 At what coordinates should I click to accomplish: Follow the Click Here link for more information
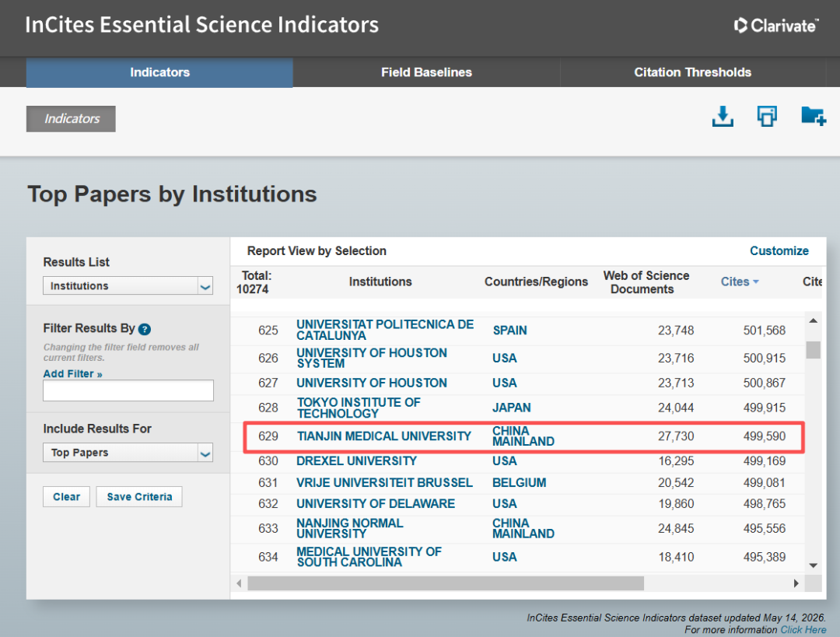coord(803,629)
